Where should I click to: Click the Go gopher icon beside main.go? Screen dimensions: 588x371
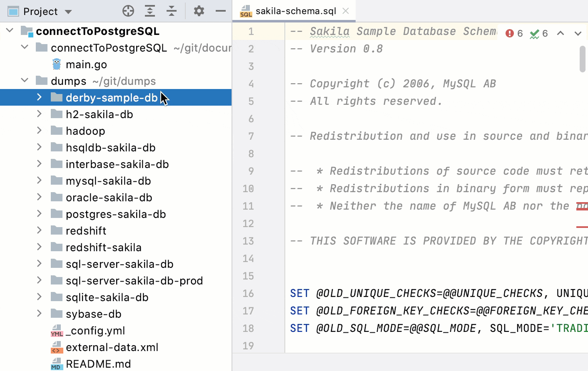pos(56,64)
